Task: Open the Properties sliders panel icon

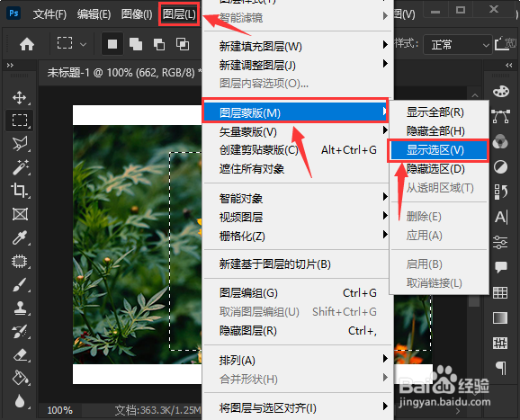Action: (x=500, y=242)
